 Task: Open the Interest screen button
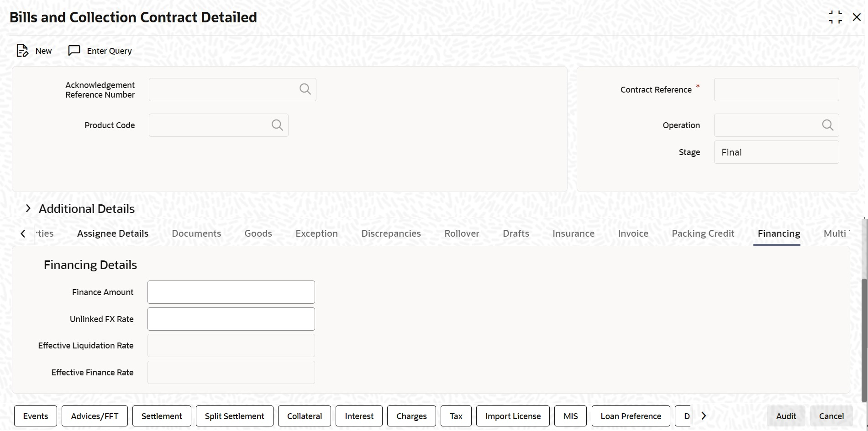[x=359, y=416]
